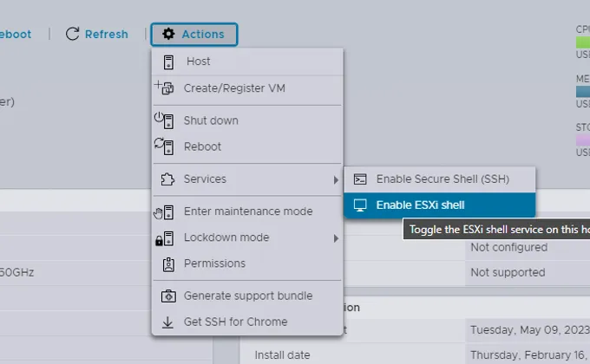Click the 'Not supported' value
The image size is (590, 364).
click(x=508, y=273)
